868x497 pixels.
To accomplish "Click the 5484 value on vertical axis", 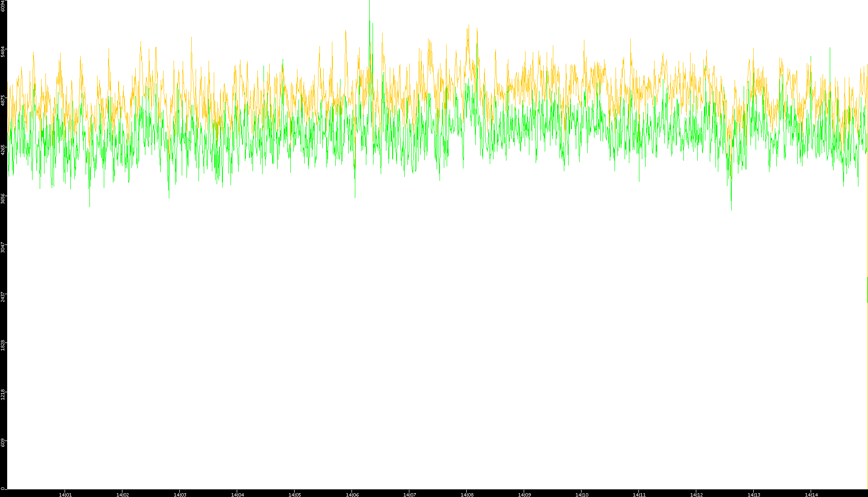I will [3, 52].
